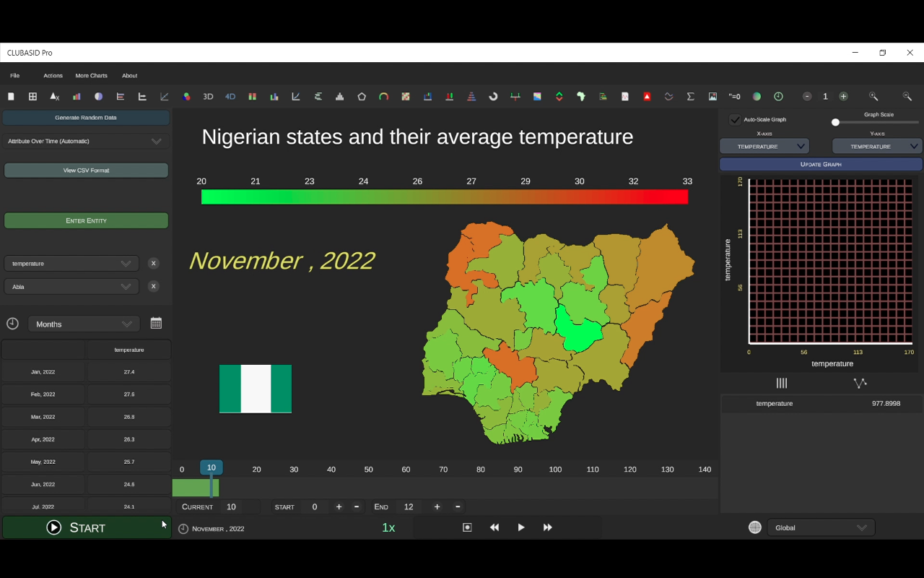The height and width of the screenshot is (578, 924).
Task: Select the green-red up-down arrows icon
Action: [559, 96]
